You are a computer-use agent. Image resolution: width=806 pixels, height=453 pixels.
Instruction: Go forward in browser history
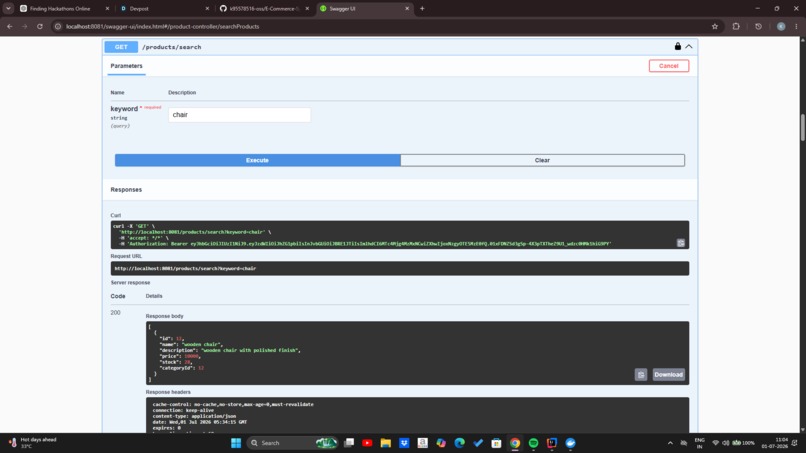pyautogui.click(x=24, y=26)
